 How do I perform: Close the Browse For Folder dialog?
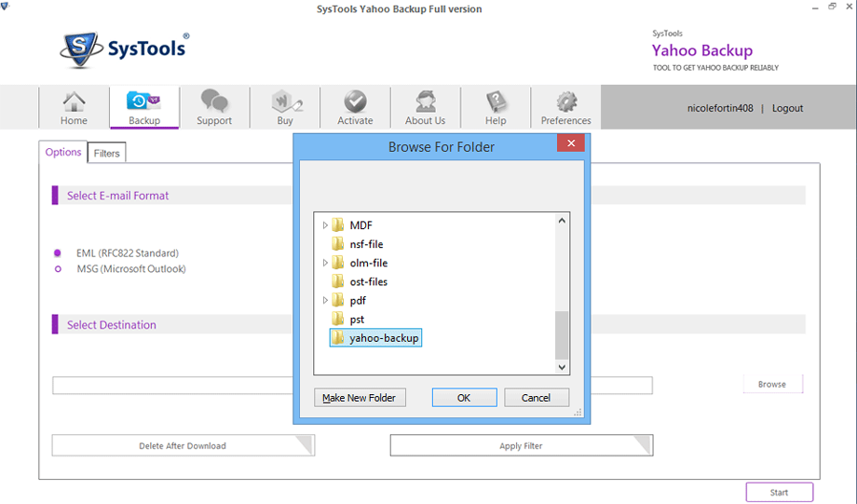(x=571, y=143)
